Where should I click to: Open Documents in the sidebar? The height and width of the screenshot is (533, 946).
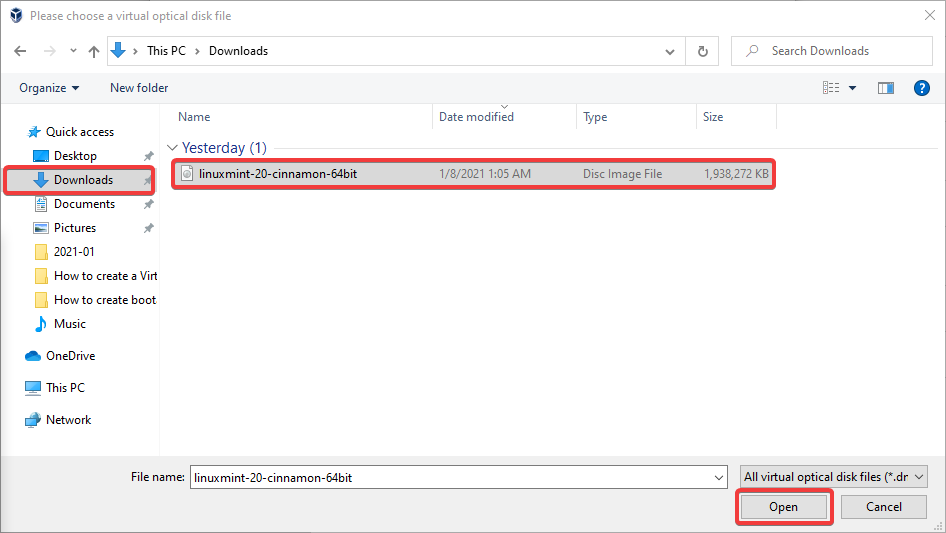[84, 204]
